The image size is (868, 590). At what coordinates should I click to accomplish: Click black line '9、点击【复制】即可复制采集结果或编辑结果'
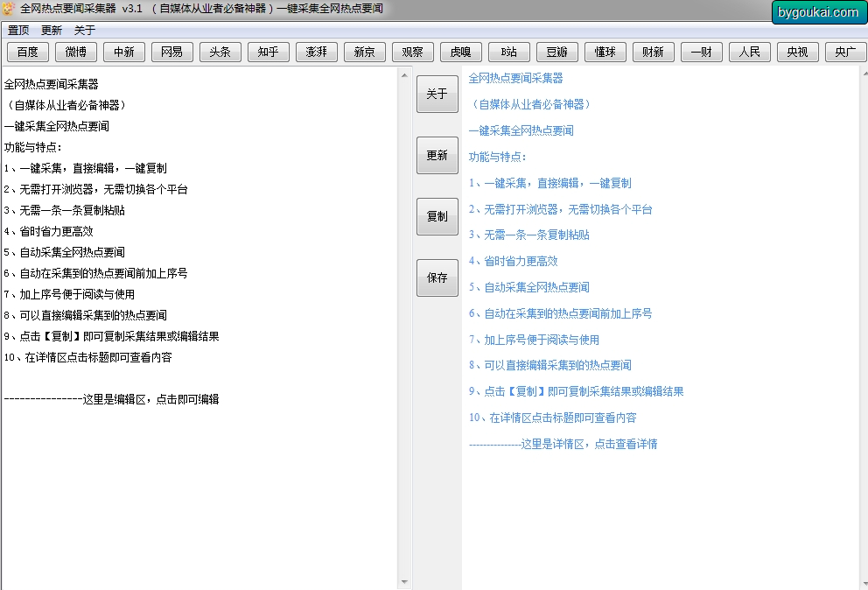point(111,337)
